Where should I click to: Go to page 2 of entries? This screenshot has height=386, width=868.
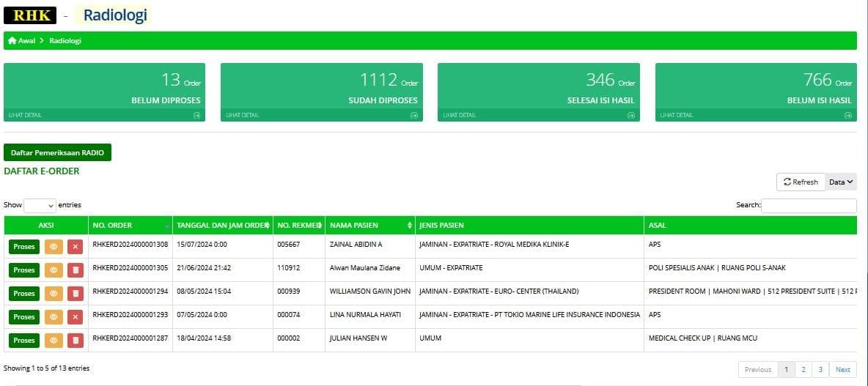[x=803, y=370]
